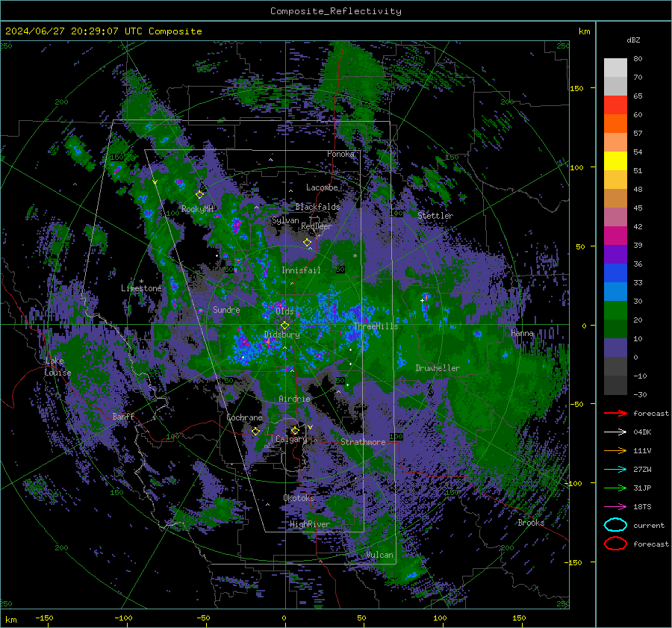Click the Cochrane label
This screenshot has width=672, height=628.
click(244, 417)
